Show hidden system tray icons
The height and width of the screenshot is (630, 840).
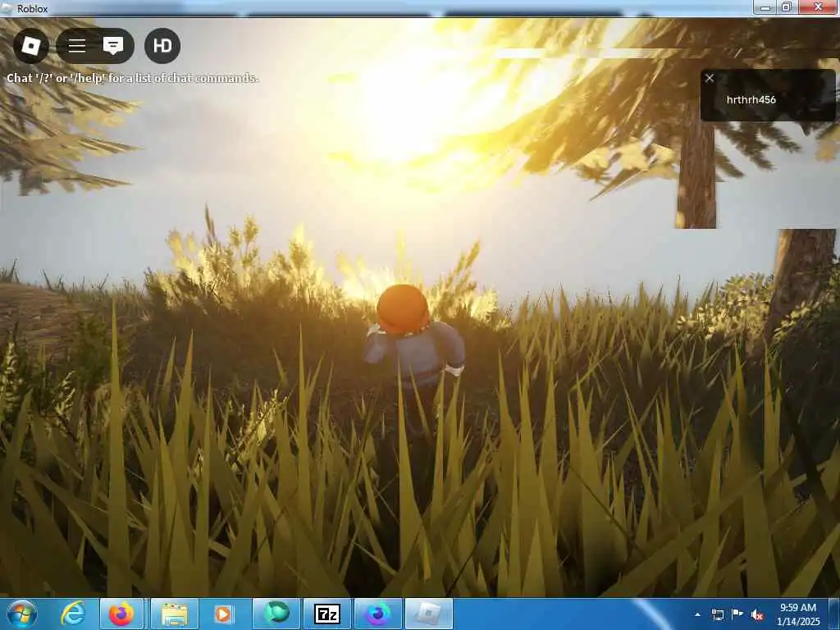(697, 615)
